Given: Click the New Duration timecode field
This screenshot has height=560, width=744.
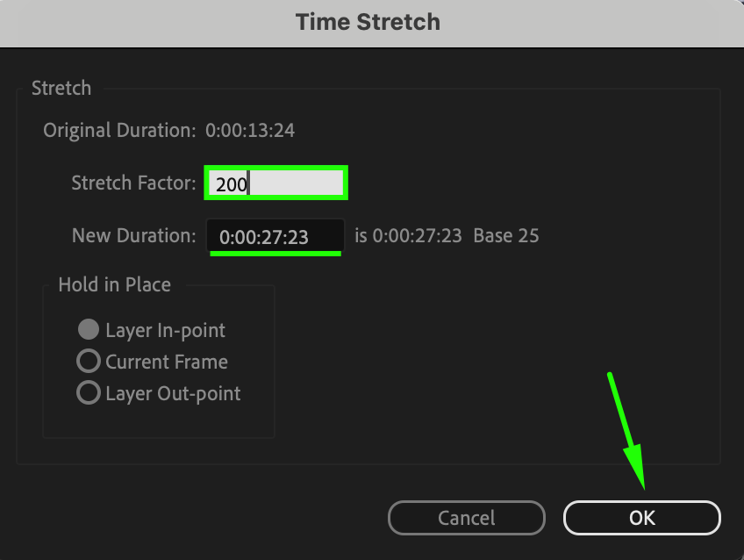Looking at the screenshot, I should click(275, 236).
